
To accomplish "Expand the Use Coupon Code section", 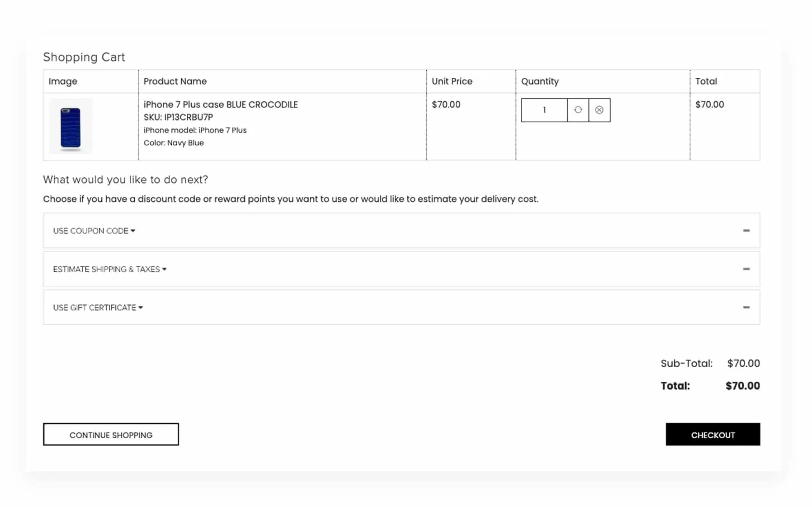I will [x=91, y=231].
